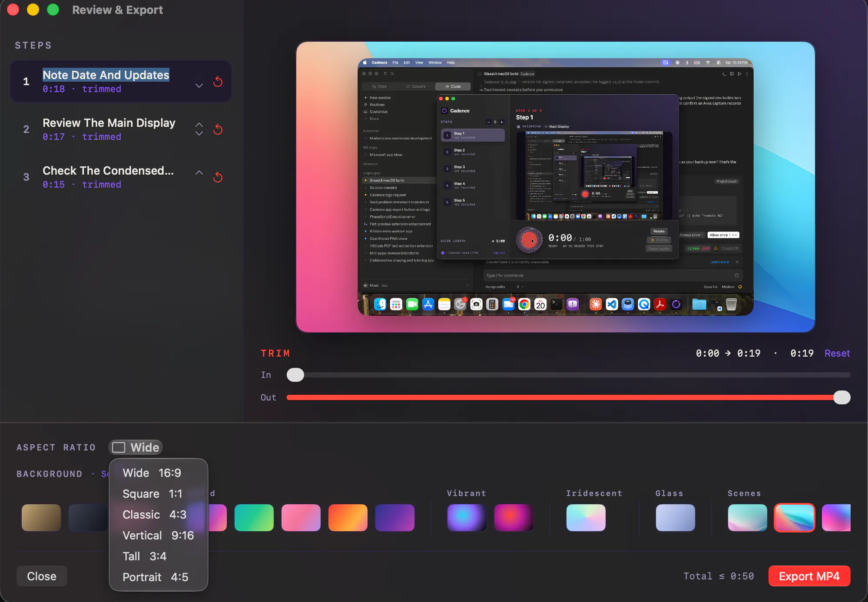This screenshot has height=602, width=868.
Task: Choose Wide 16:9 from the aspect menu
Action: pos(158,473)
